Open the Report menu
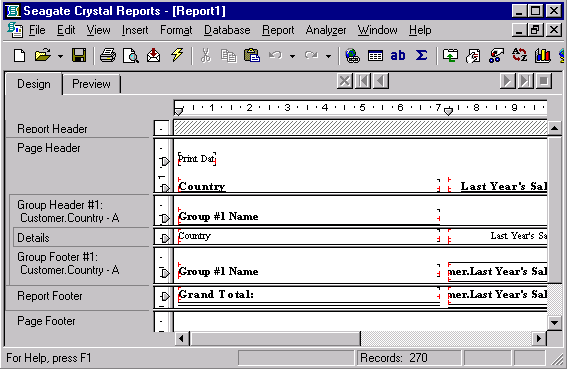 (x=278, y=30)
